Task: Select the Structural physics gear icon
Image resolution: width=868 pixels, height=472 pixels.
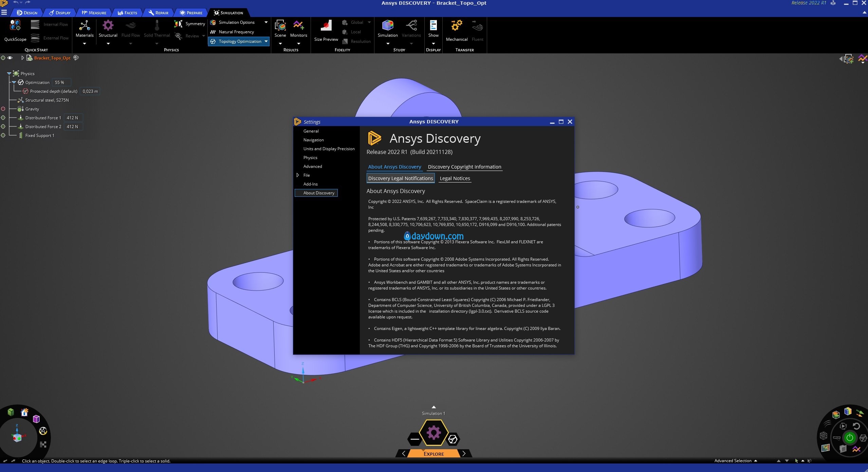Action: 108,25
